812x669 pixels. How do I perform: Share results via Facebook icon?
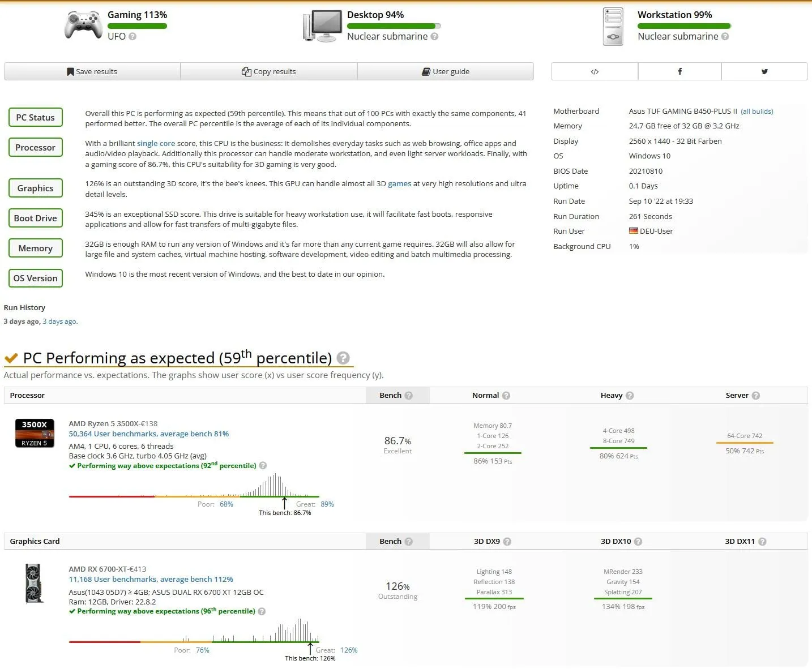(x=679, y=71)
